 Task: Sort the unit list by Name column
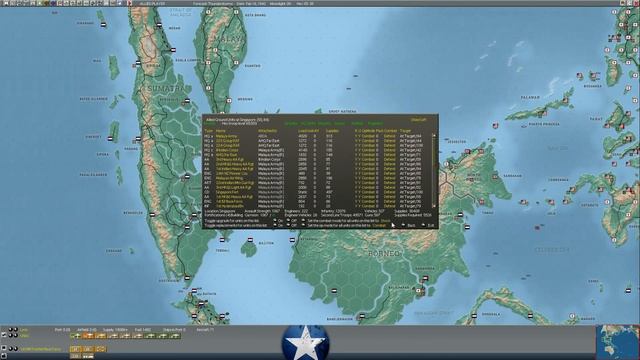point(221,131)
